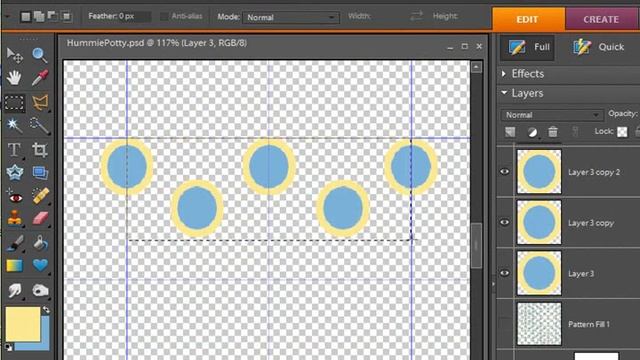The width and height of the screenshot is (640, 360).
Task: Switch to the EDIT tab
Action: click(x=528, y=19)
